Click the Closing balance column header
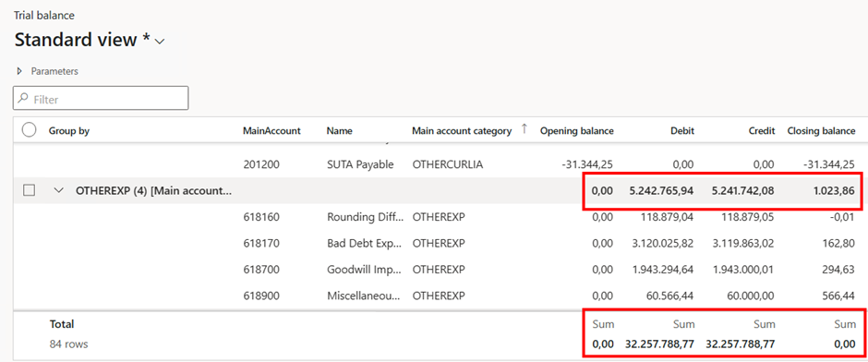This screenshot has height=362, width=868. pos(822,131)
